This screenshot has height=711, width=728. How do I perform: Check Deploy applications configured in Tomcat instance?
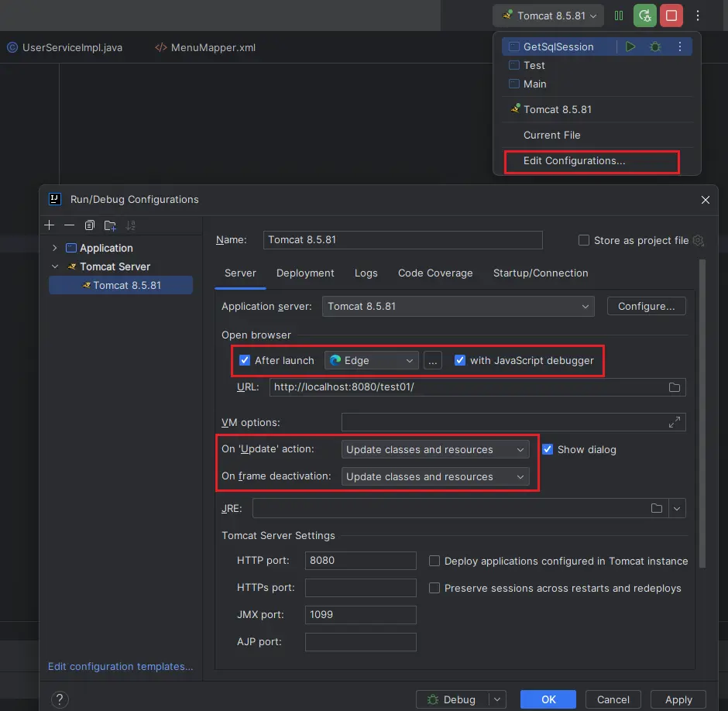click(434, 561)
